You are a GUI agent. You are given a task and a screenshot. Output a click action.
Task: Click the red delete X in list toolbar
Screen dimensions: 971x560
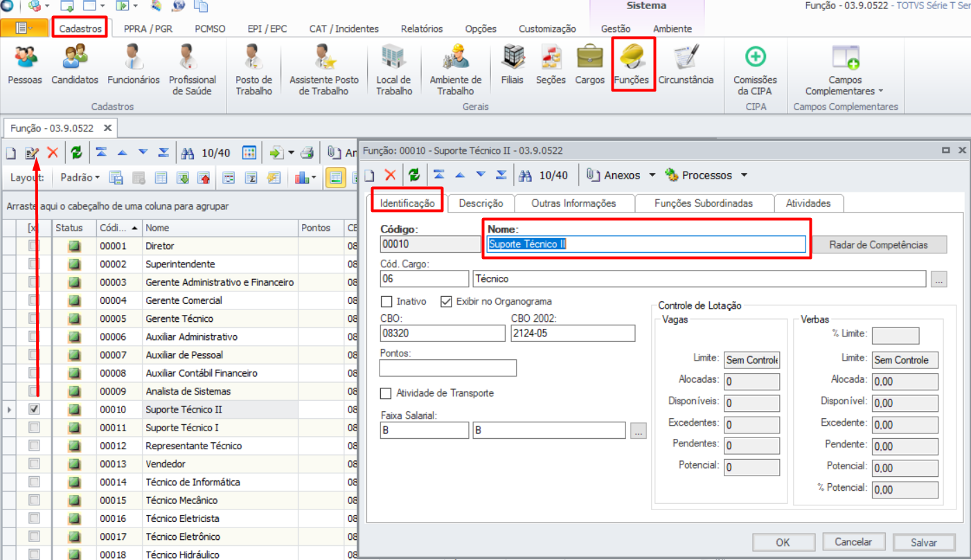(x=53, y=152)
